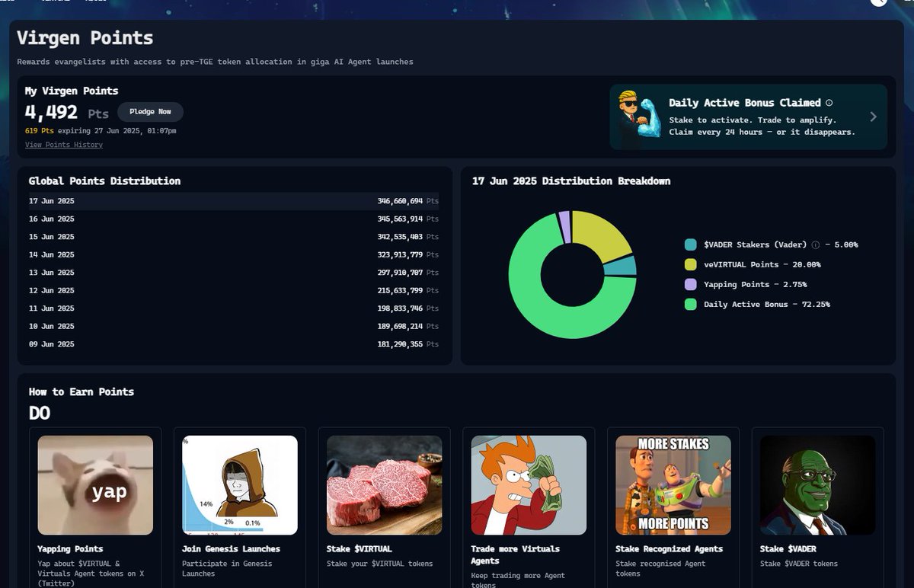This screenshot has height=588, width=914.
Task: Open the Stake Recognized Agents thumbnail
Action: tap(673, 485)
